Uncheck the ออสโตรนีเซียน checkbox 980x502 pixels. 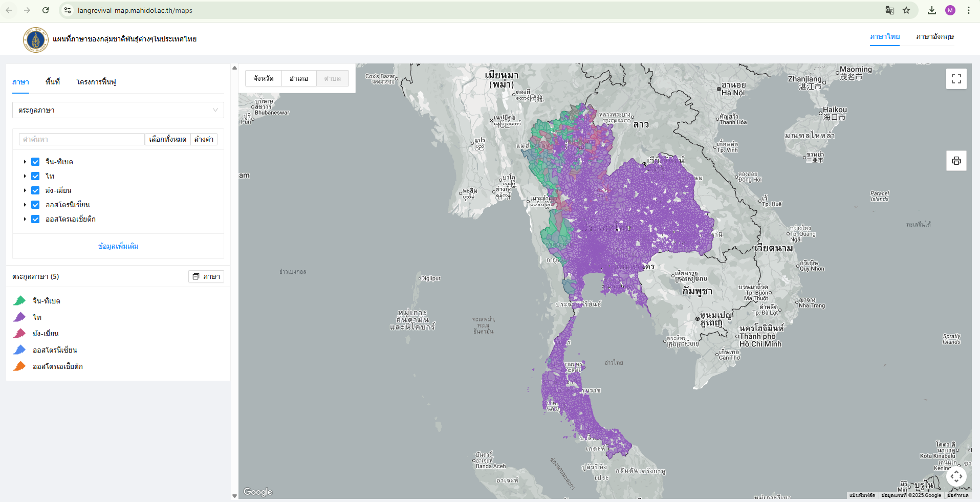point(35,205)
